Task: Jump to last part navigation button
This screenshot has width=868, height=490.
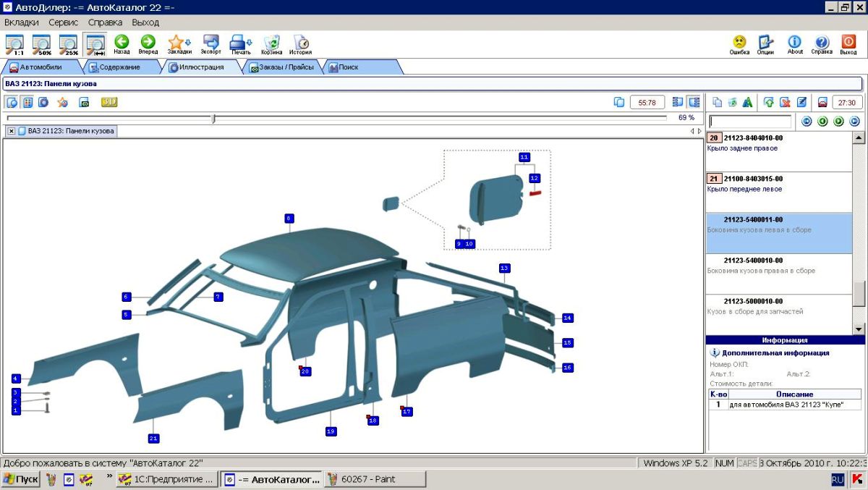Action: point(854,122)
